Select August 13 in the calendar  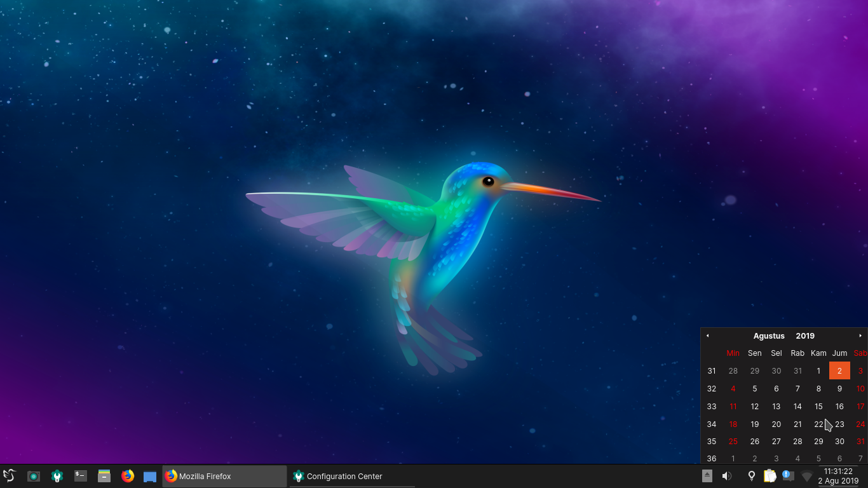pyautogui.click(x=776, y=406)
